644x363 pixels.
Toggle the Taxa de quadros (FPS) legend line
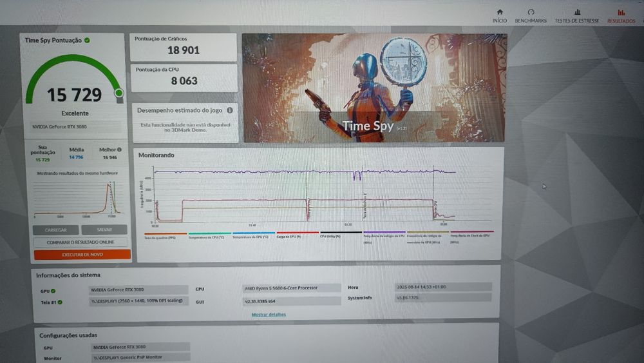[165, 233]
